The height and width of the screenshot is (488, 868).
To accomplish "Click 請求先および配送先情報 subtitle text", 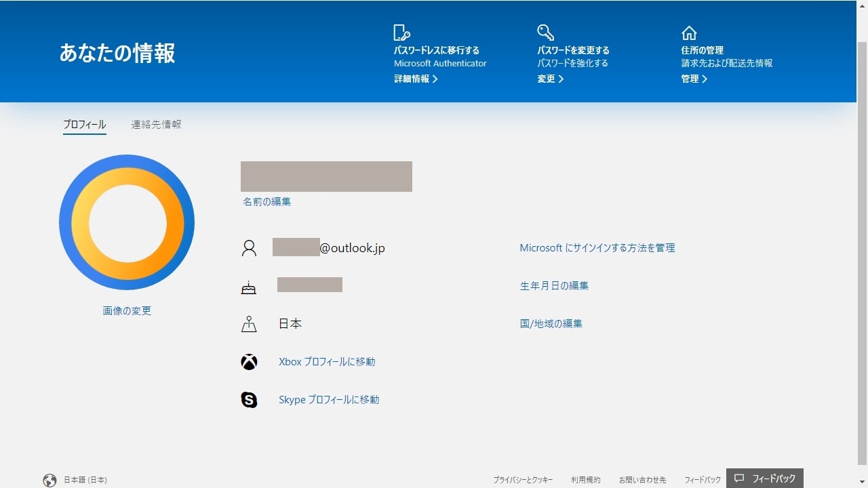I will (727, 63).
